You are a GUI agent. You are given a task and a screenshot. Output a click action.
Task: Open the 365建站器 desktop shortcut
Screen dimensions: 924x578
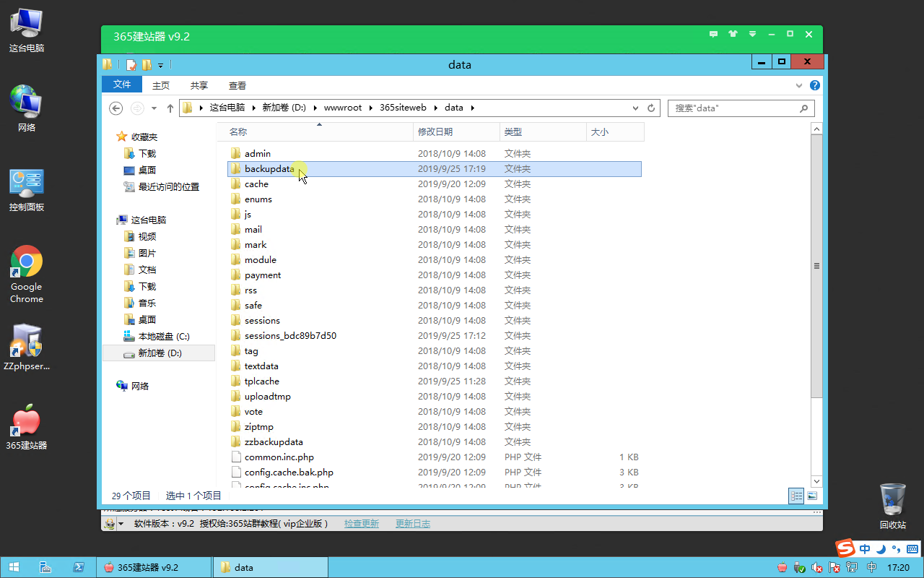tap(26, 428)
